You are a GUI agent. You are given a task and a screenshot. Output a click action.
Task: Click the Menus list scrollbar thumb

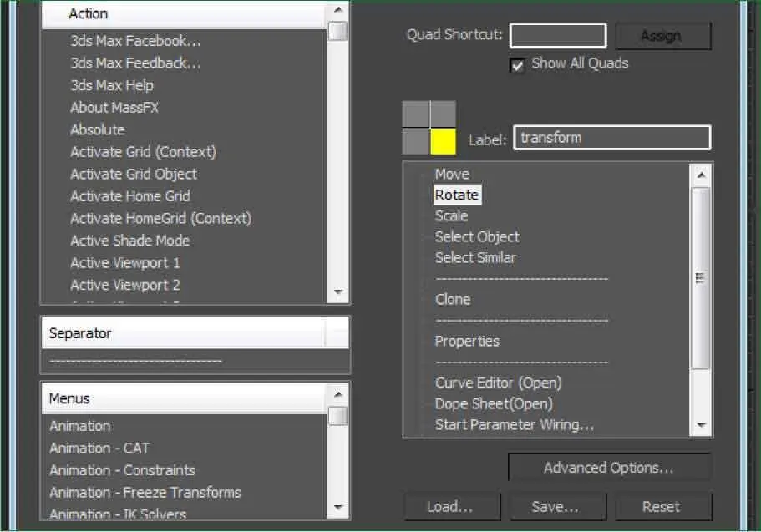point(338,416)
